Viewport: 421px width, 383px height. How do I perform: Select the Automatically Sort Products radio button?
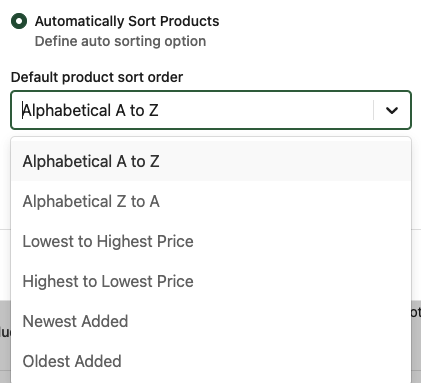(x=19, y=21)
